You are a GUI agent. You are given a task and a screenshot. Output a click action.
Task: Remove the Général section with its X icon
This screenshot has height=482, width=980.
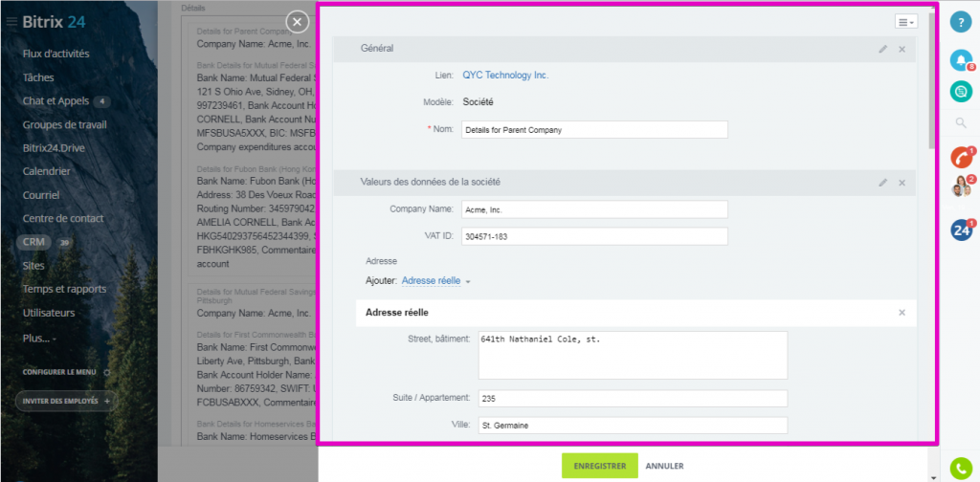(x=902, y=49)
